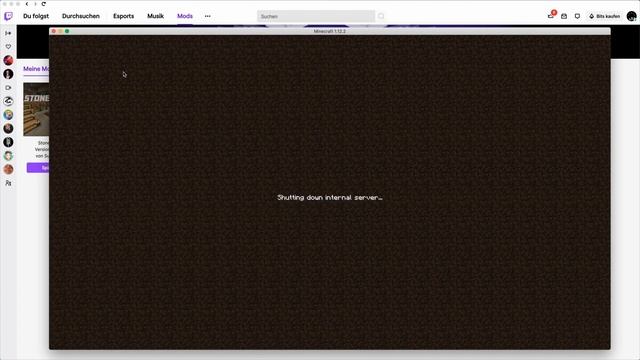
Task: Click the forward navigation arrow
Action: pyautogui.click(x=35, y=4)
